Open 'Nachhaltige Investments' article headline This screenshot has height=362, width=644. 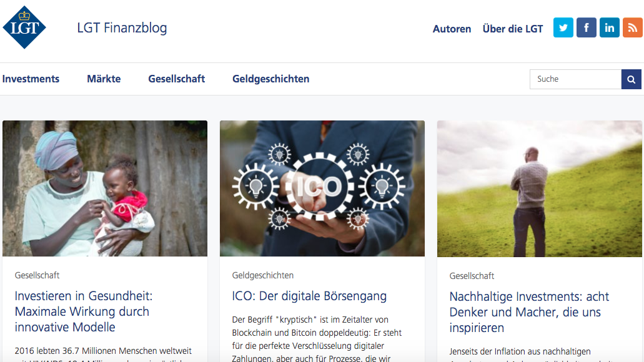coord(529,312)
